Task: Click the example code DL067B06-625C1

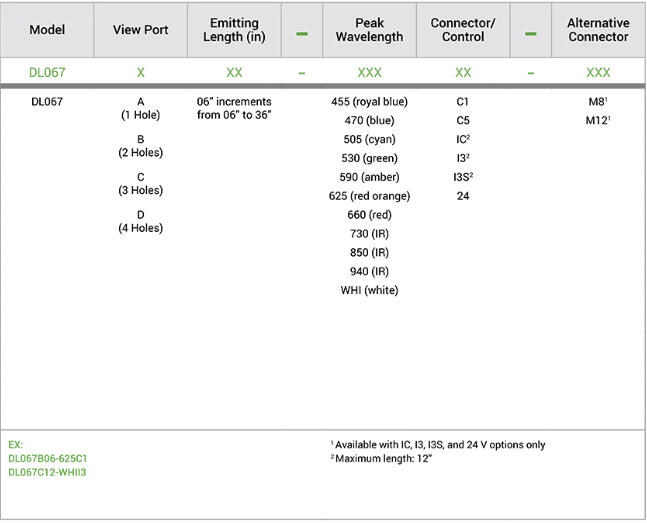Action: [50, 458]
